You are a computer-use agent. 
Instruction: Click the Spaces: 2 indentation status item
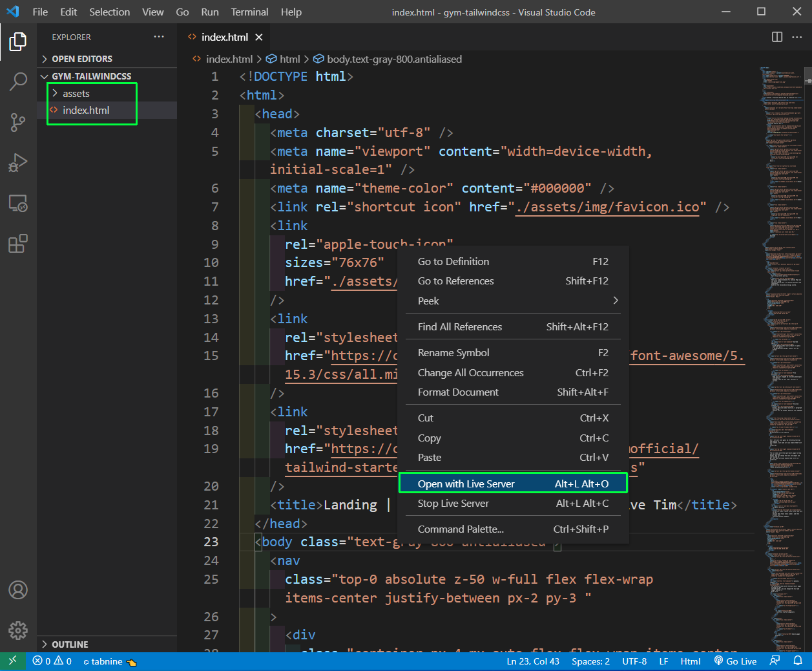tap(590, 661)
